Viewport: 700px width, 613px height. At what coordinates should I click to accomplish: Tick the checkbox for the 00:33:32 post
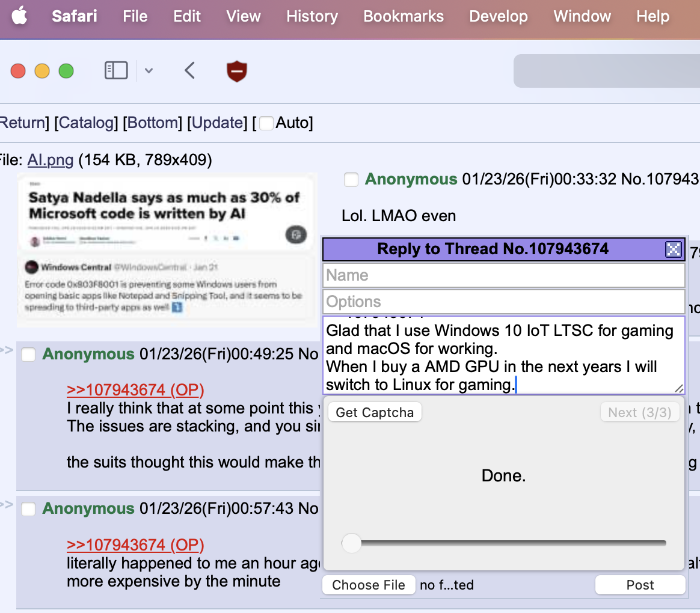coord(351,180)
